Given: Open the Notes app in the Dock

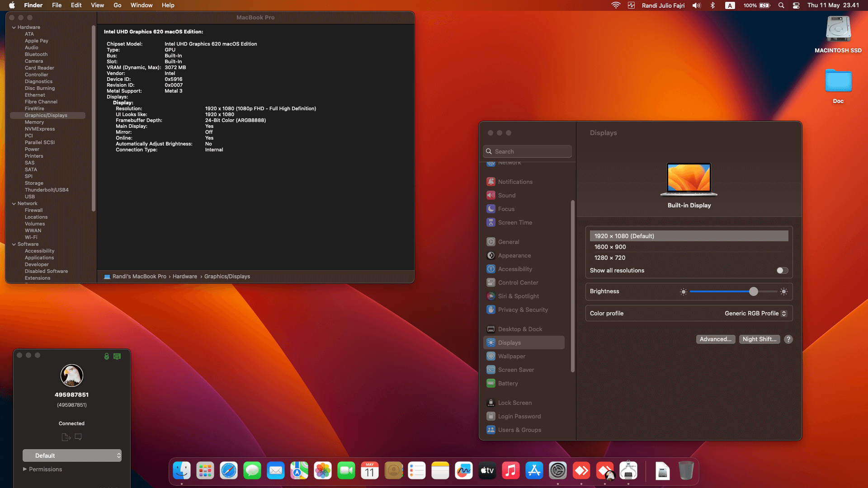Looking at the screenshot, I should pyautogui.click(x=440, y=471).
